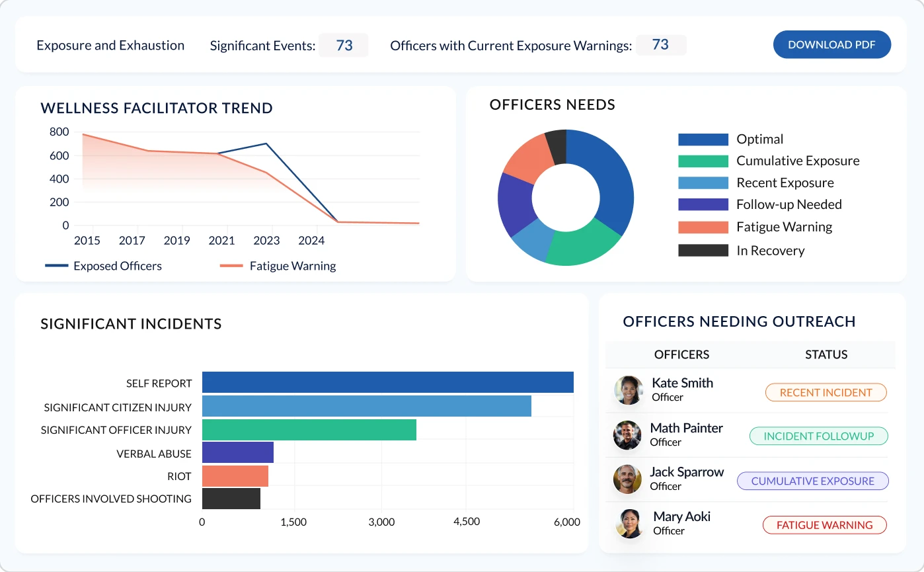Click the Significant Incidents heading
The image size is (924, 572).
(x=131, y=324)
